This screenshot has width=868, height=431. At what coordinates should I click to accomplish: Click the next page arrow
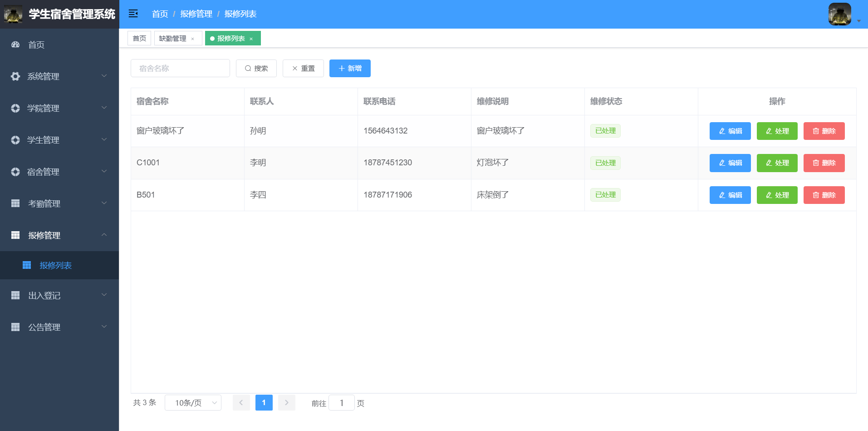[x=287, y=403]
